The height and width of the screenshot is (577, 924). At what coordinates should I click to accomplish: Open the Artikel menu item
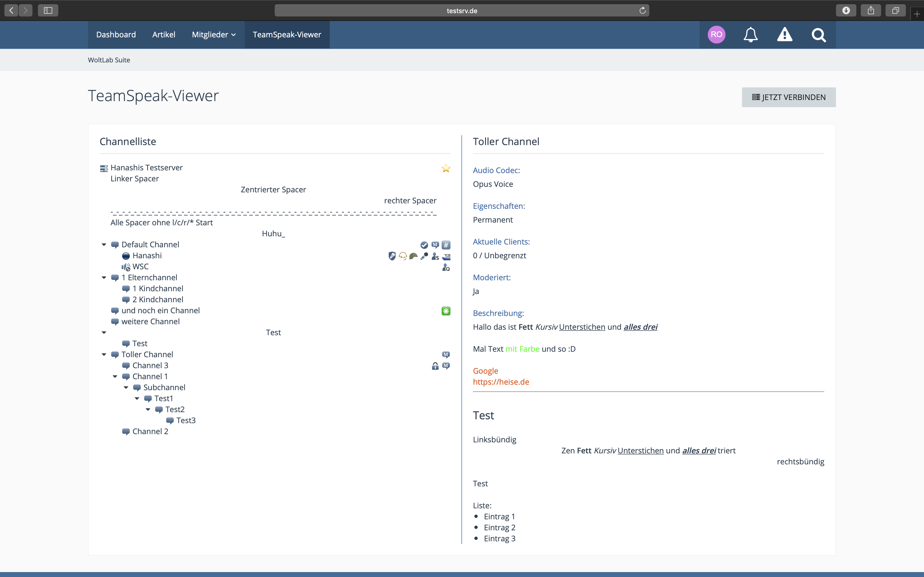[x=163, y=35]
